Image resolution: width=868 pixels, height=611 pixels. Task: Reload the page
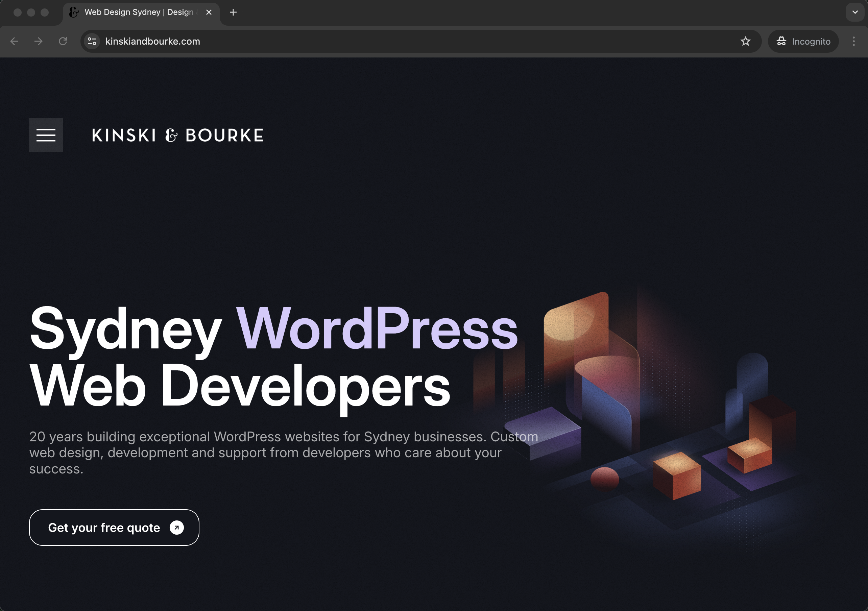coord(63,41)
